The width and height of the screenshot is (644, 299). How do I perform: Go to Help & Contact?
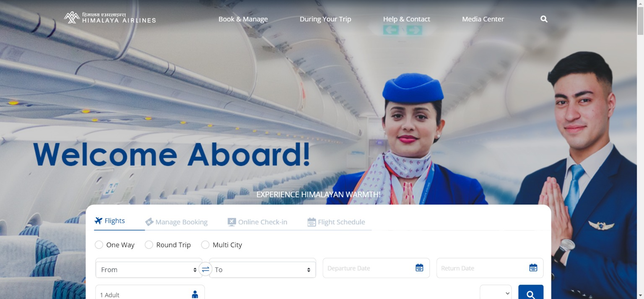pyautogui.click(x=406, y=19)
